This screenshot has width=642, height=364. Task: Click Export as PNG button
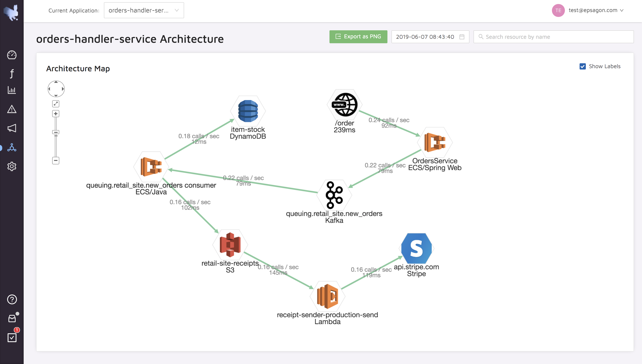[358, 37]
